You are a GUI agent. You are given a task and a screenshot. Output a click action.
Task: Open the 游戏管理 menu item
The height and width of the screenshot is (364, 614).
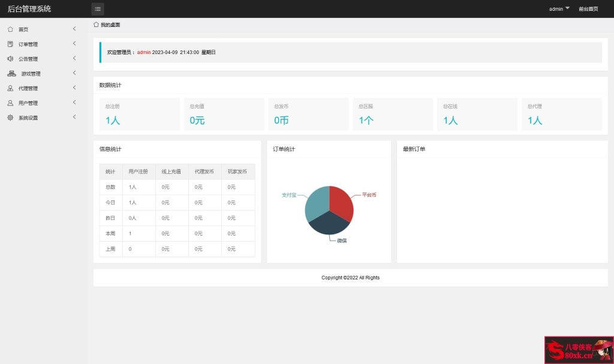(31, 74)
